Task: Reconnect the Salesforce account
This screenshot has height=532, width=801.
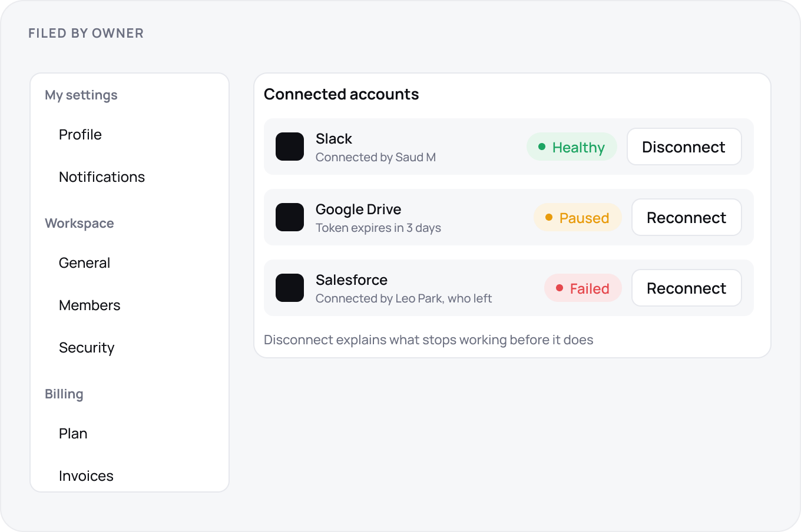Action: point(686,288)
